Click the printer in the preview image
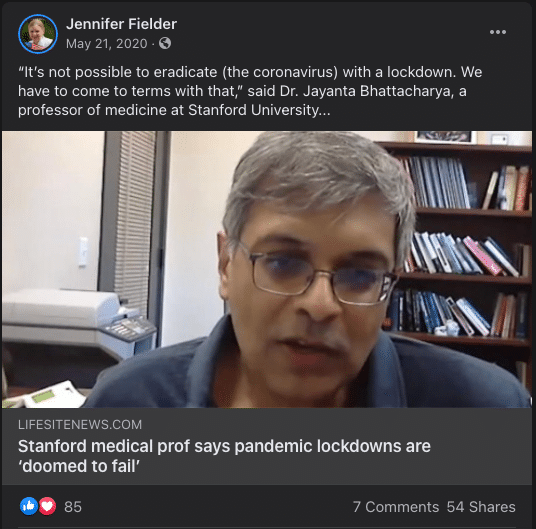Viewport: 536px width, 529px height. coord(79,323)
